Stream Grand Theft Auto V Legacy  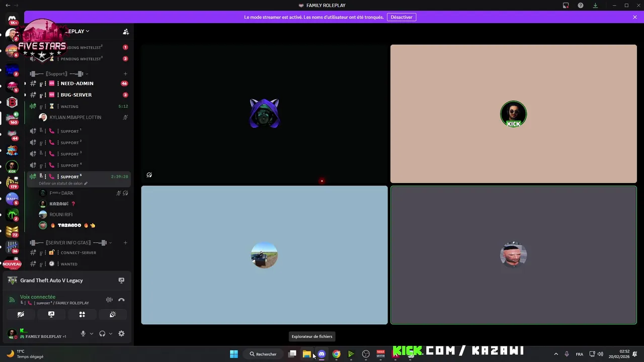click(x=121, y=281)
